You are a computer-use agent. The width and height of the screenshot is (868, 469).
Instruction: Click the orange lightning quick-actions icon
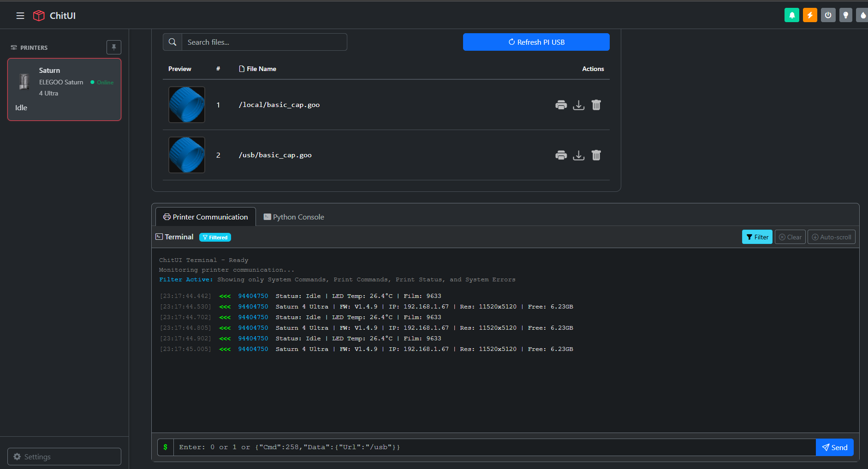pyautogui.click(x=810, y=15)
